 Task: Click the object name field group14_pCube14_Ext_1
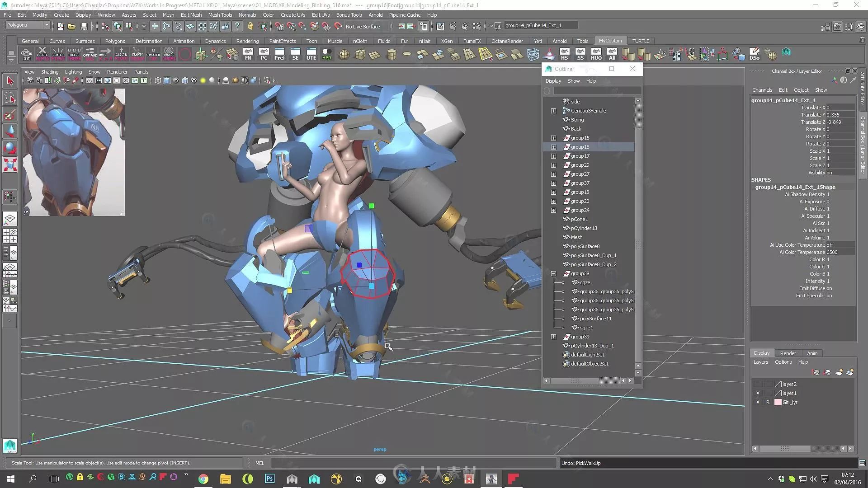coord(540,25)
